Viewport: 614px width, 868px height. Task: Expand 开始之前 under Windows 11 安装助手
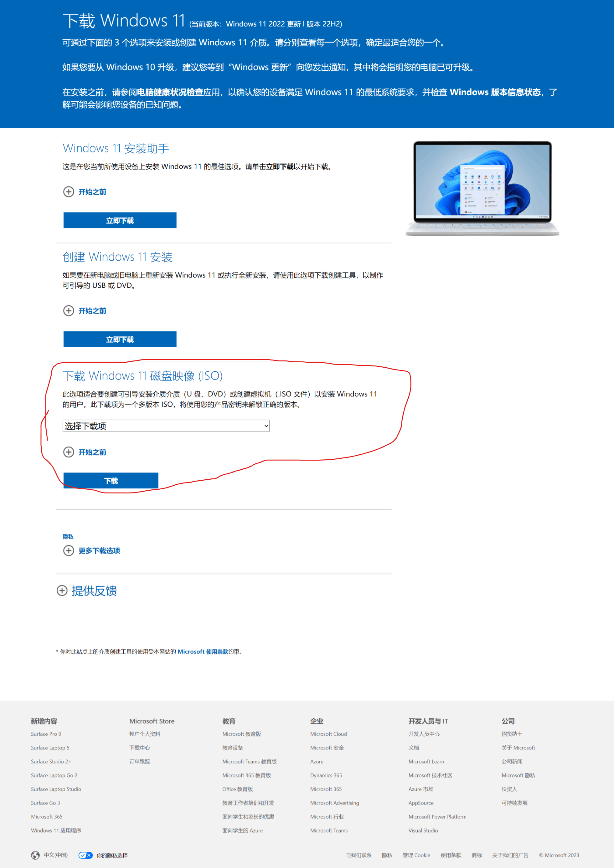92,192
